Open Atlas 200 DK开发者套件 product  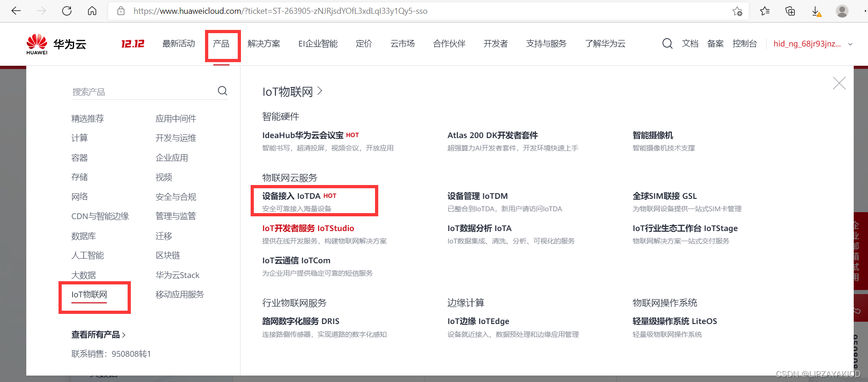click(x=493, y=135)
